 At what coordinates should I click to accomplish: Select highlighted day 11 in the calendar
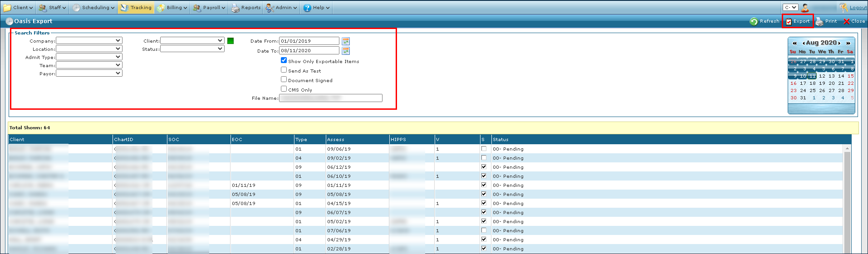[813, 76]
